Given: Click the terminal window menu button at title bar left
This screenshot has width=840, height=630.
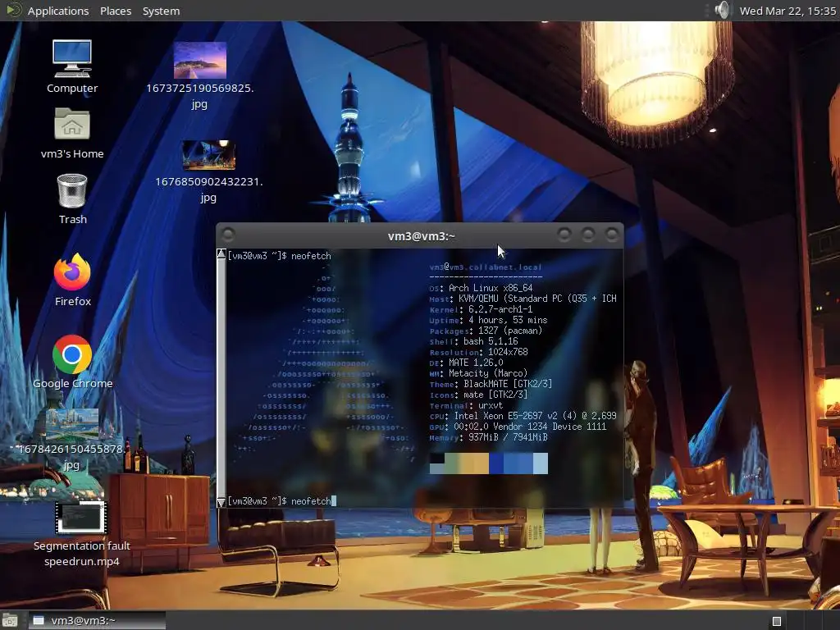Looking at the screenshot, I should [x=228, y=235].
